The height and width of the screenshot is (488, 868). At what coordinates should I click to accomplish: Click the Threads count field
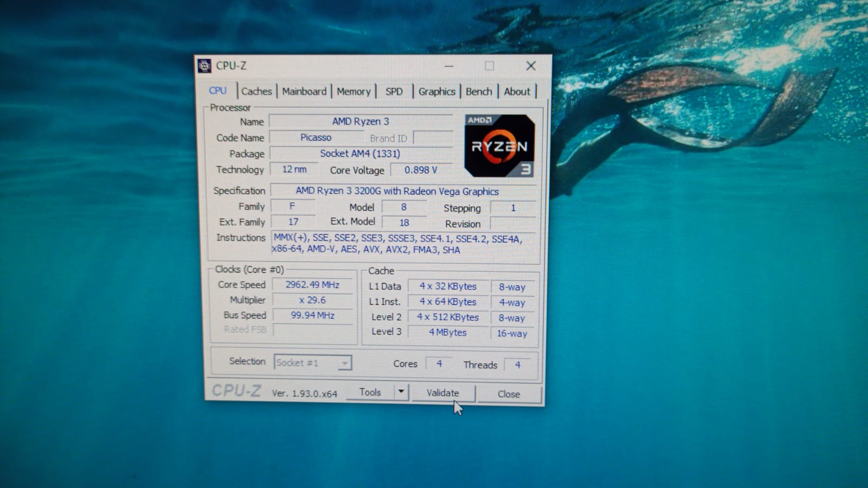pos(517,365)
